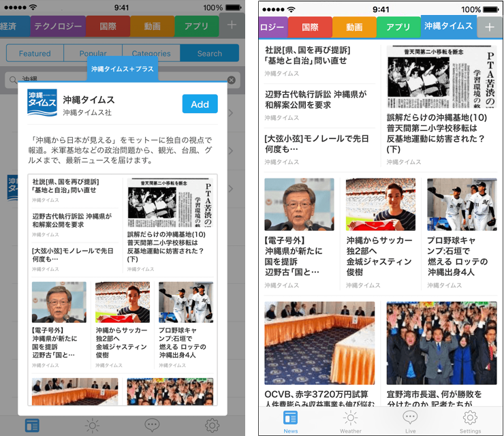Tap the 沖縄タイムス logo in the popup
The width and height of the screenshot is (504, 436).
[x=42, y=102]
